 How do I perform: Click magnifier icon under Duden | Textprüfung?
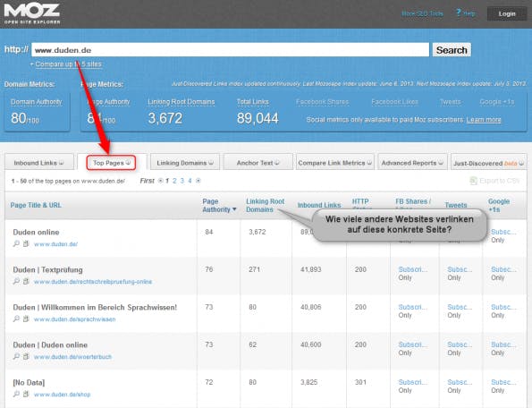[x=16, y=281]
